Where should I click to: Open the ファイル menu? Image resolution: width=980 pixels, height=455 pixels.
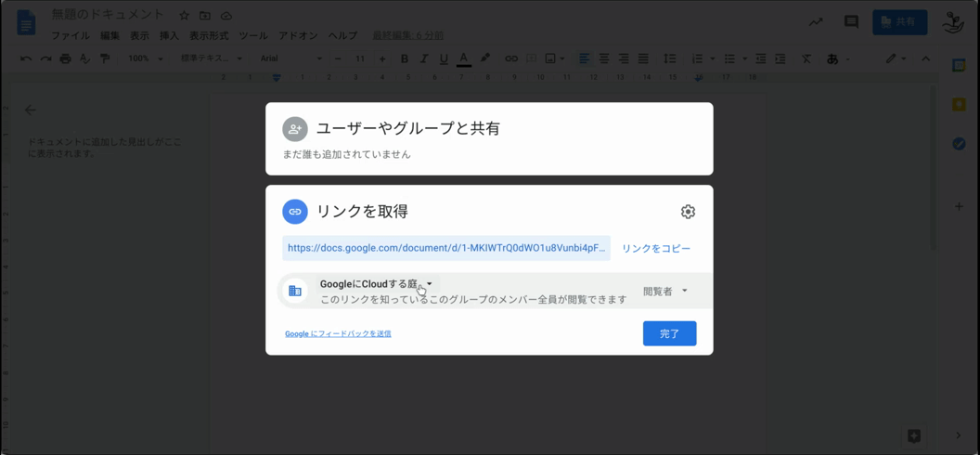tap(70, 35)
